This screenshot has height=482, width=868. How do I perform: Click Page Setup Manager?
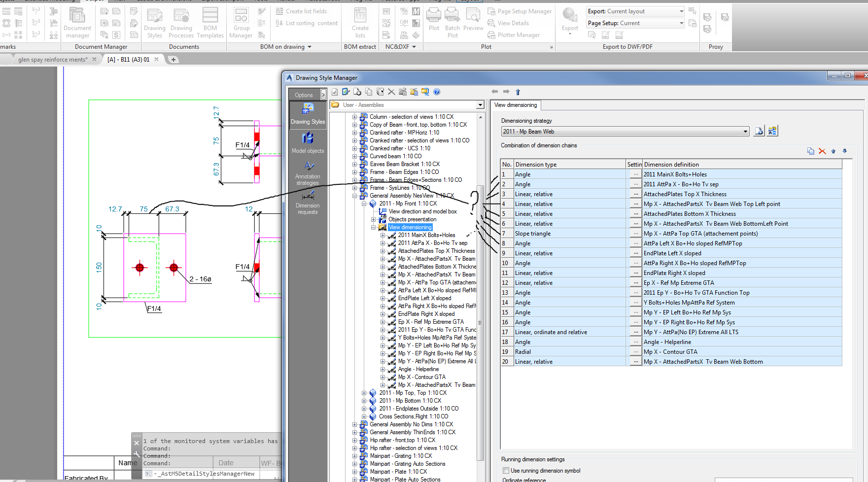point(519,11)
